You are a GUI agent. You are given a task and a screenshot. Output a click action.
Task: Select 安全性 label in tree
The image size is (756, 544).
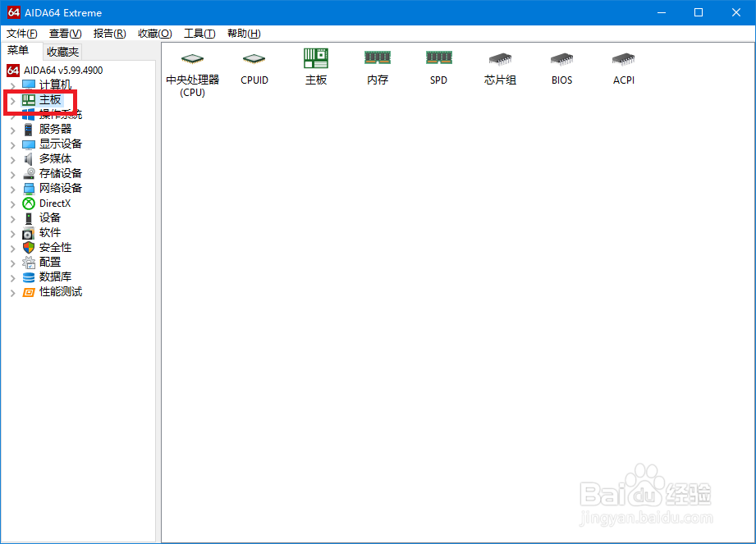[x=55, y=248]
